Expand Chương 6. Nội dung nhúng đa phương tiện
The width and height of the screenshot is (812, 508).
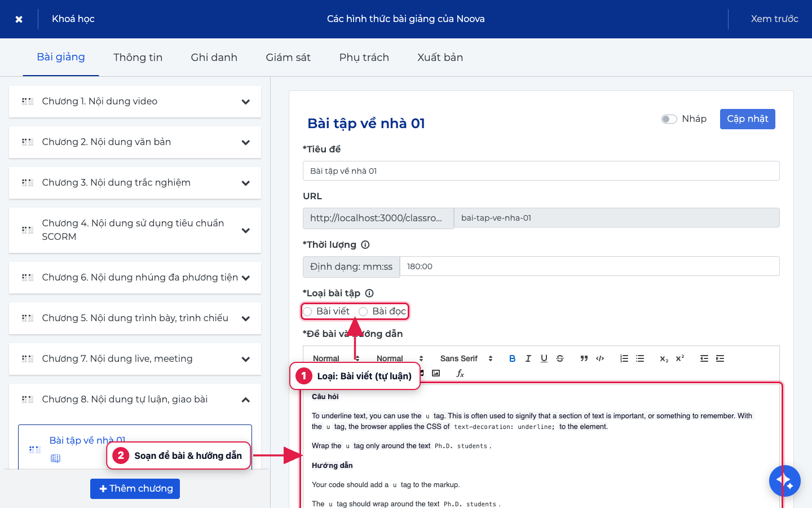click(246, 278)
